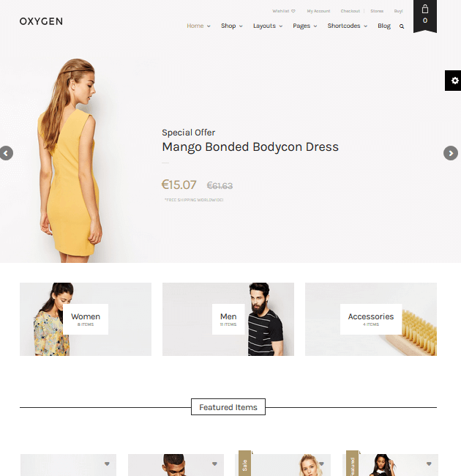Advance to the next slide

[x=451, y=153]
